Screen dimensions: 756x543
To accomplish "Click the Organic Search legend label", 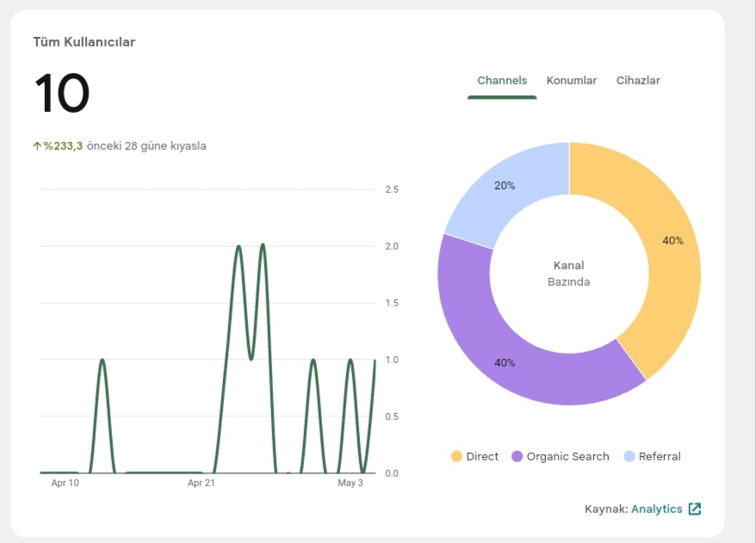I will pos(568,456).
